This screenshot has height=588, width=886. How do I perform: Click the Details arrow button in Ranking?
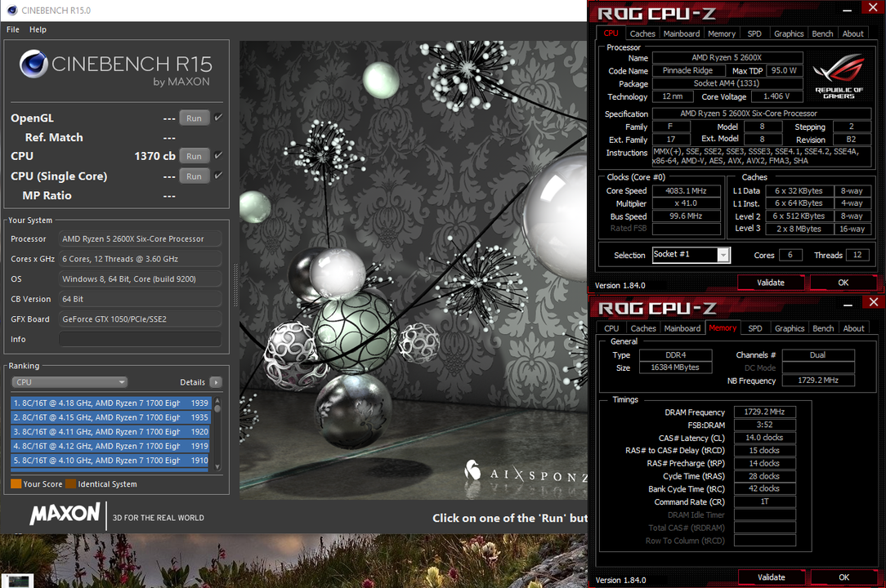tap(216, 382)
